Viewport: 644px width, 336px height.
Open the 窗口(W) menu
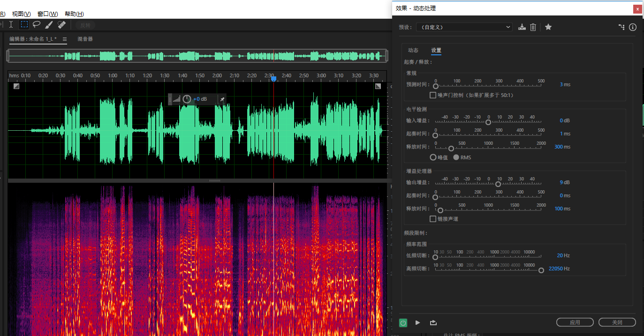(48, 14)
